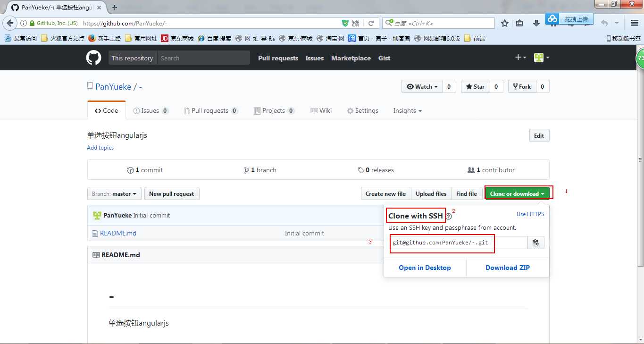Open a new browser tab with plus
Image resolution: width=644 pixels, height=344 pixels.
114,8
